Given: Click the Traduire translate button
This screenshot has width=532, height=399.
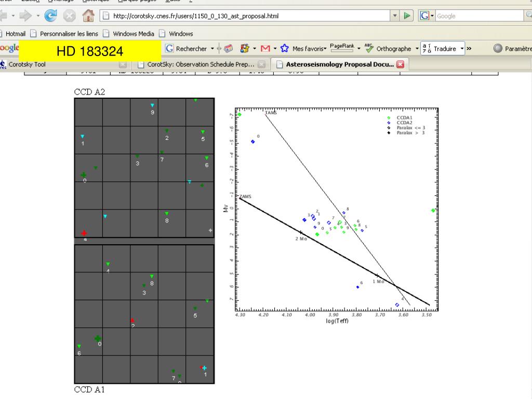Looking at the screenshot, I should (440, 48).
